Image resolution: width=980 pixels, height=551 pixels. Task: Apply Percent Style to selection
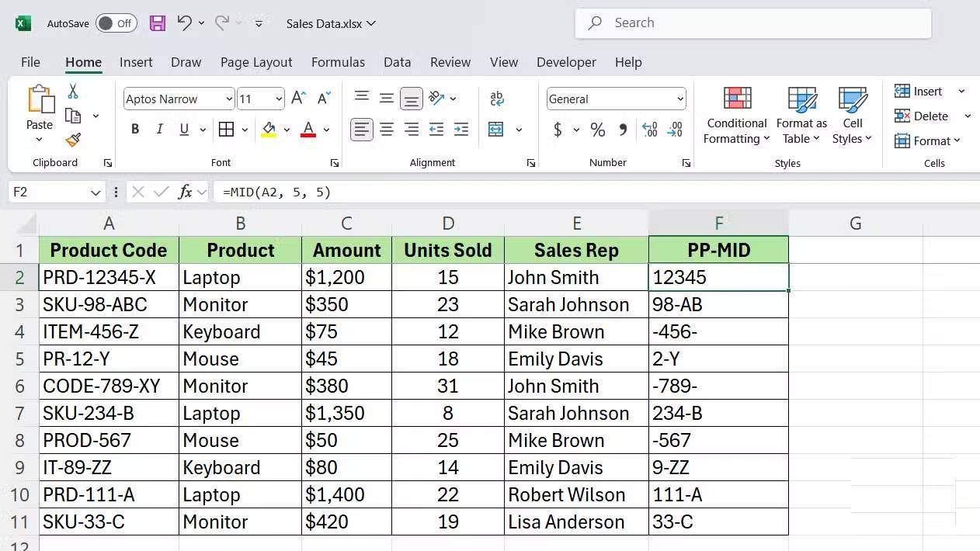click(597, 130)
